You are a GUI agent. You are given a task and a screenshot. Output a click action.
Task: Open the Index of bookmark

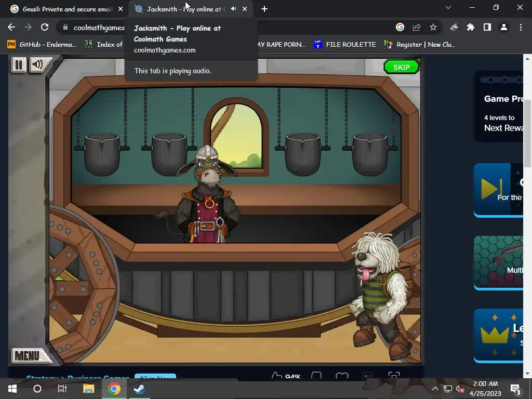click(x=103, y=45)
